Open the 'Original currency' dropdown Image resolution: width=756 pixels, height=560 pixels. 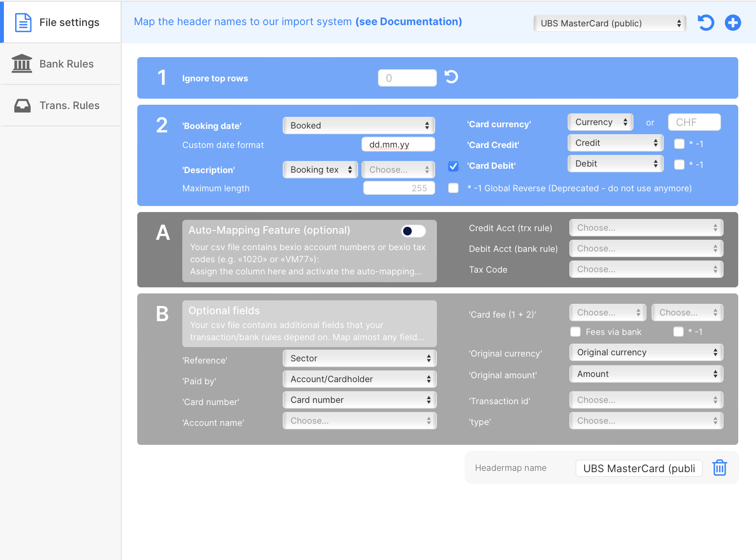[x=646, y=352]
